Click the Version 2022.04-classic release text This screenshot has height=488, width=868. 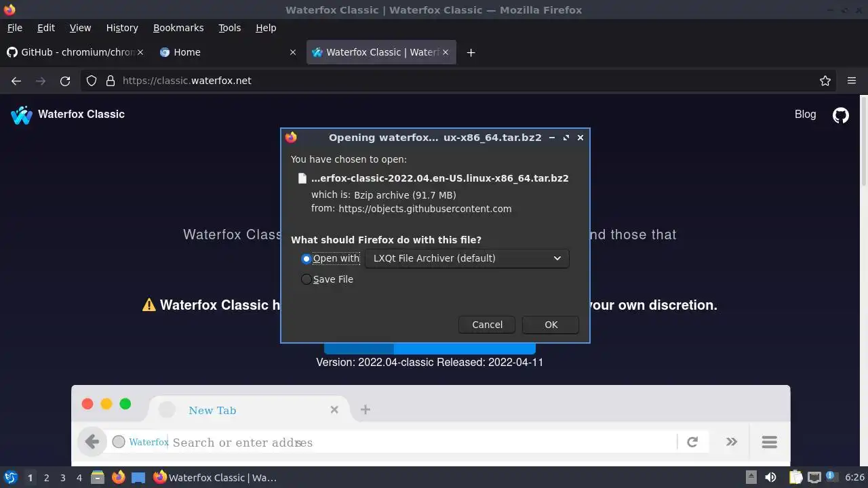point(430,362)
